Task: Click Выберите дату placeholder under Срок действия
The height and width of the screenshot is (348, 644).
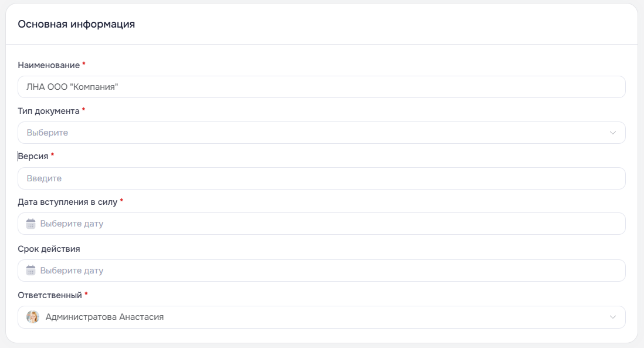Action: coord(72,271)
